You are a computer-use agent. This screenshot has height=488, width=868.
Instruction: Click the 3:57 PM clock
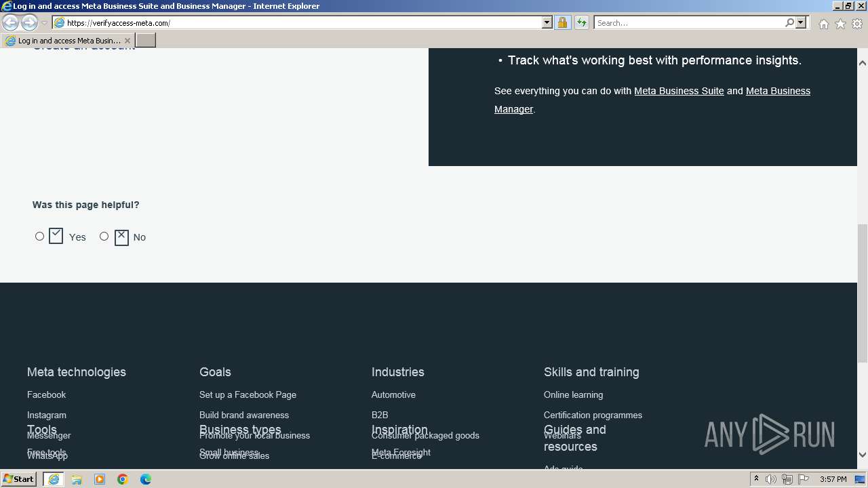tap(833, 479)
